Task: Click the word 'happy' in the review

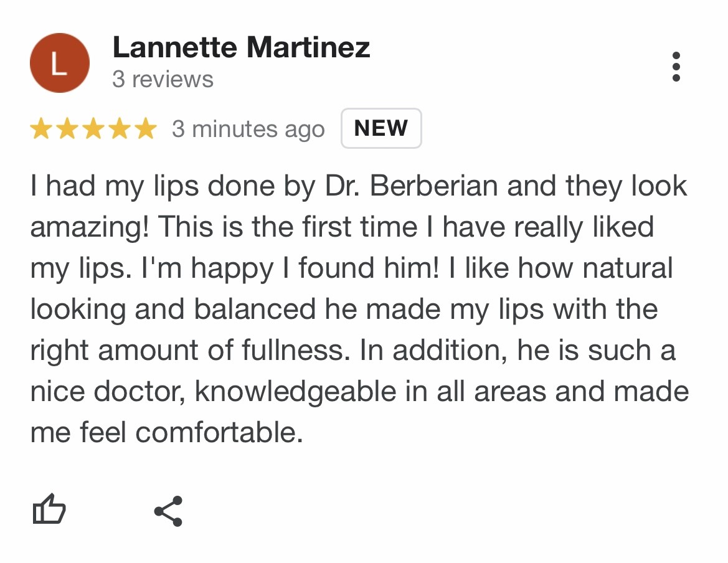Action: pos(232,269)
